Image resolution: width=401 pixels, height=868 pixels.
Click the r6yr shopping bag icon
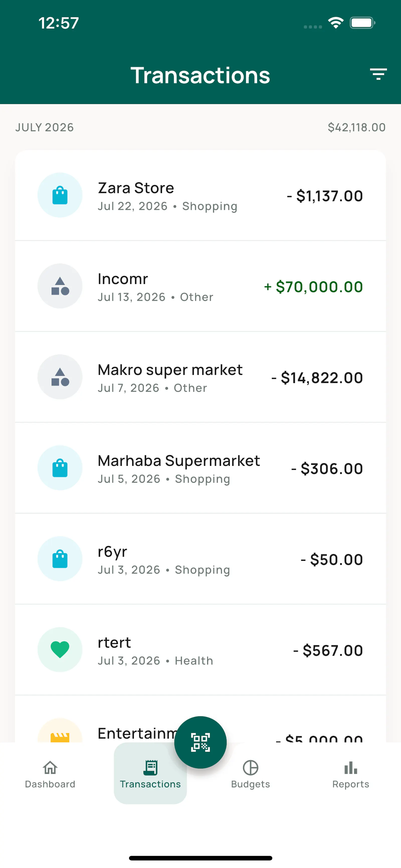click(x=60, y=559)
